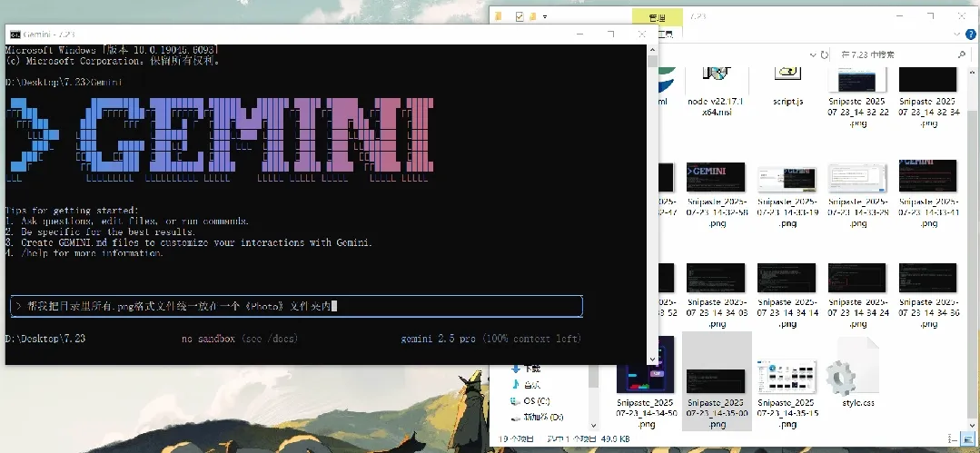The image size is (980, 453).
Task: Click the Gemini console scrollbar thumb
Action: [652, 61]
